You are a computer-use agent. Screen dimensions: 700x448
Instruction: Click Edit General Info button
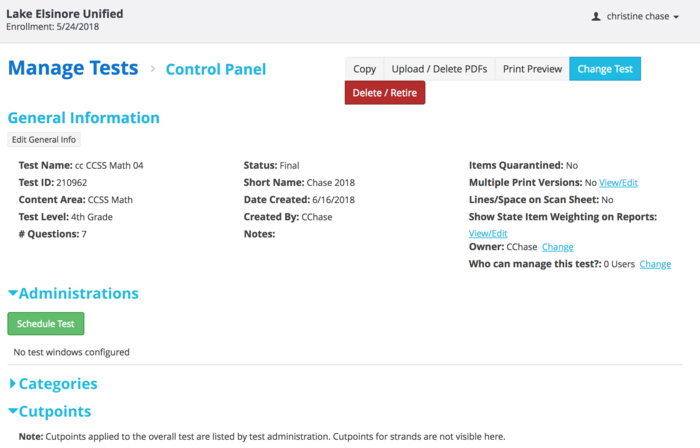click(x=44, y=140)
